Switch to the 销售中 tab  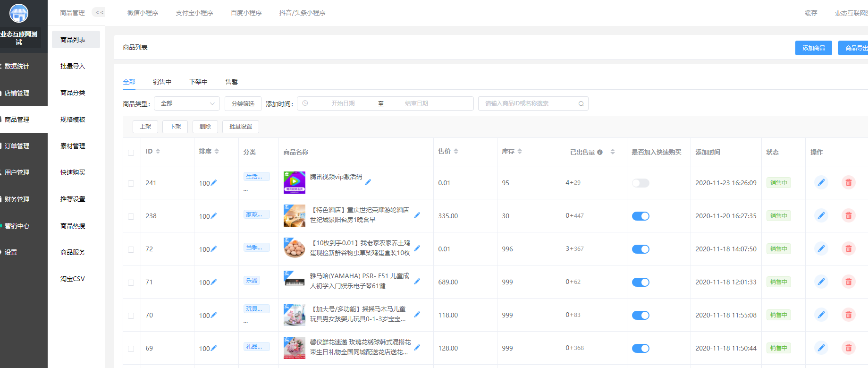[162, 82]
